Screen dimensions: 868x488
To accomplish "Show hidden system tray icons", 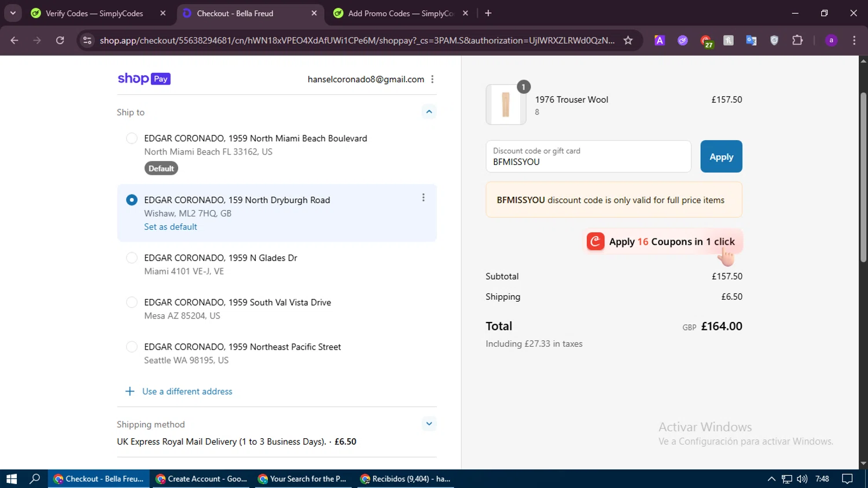I will point(771,479).
